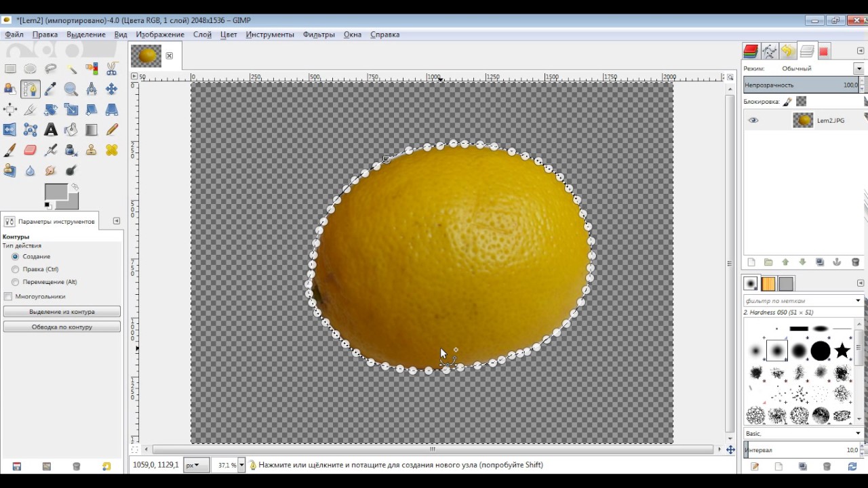This screenshot has width=868, height=488.
Task: Open brushes dock configuration menu arrow
Action: 861,283
